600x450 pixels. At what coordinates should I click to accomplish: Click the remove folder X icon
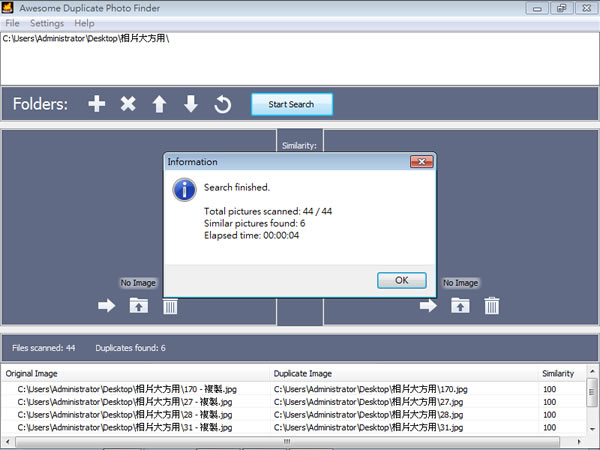(x=128, y=104)
